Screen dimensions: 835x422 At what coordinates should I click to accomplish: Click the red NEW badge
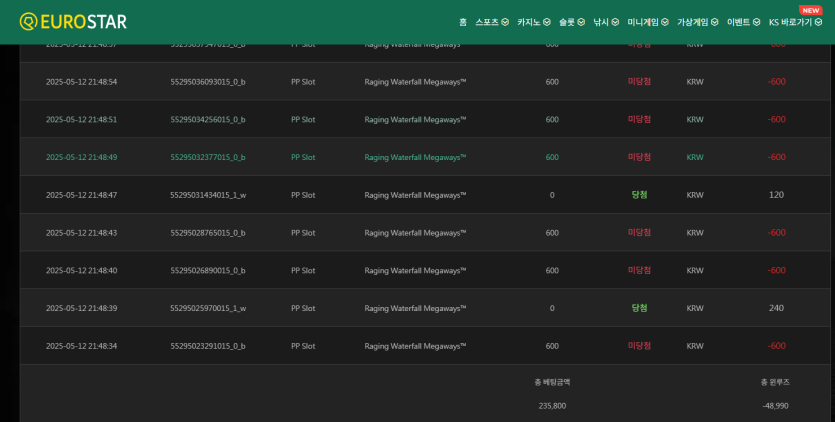pos(810,10)
